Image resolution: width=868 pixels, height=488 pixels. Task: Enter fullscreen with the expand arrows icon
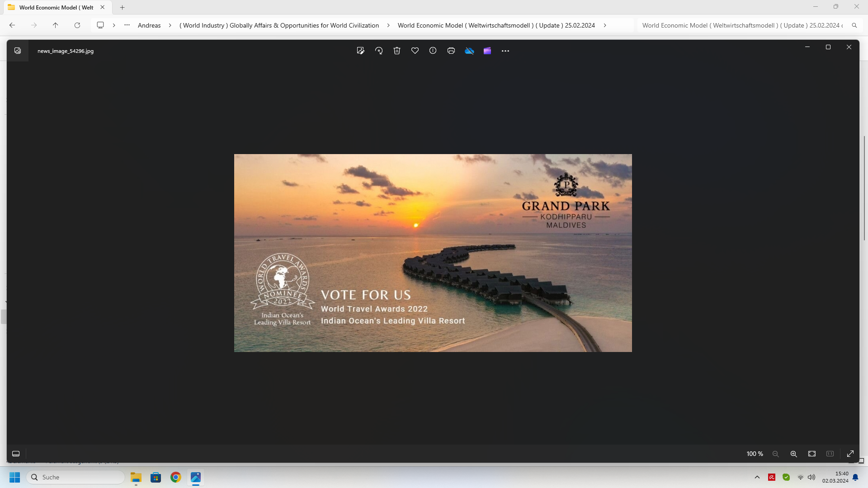point(850,454)
